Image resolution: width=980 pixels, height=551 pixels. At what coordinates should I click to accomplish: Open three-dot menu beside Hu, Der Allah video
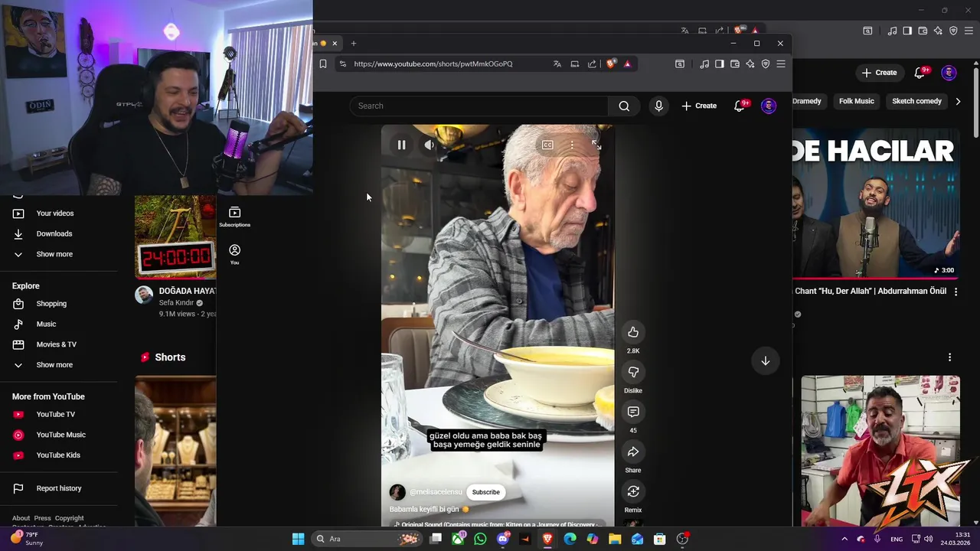[955, 292]
